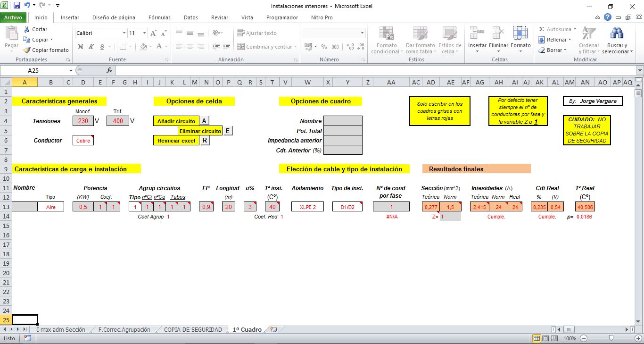The image size is (644, 344).
Task: Toggle bold formatting (N)
Action: [x=80, y=47]
